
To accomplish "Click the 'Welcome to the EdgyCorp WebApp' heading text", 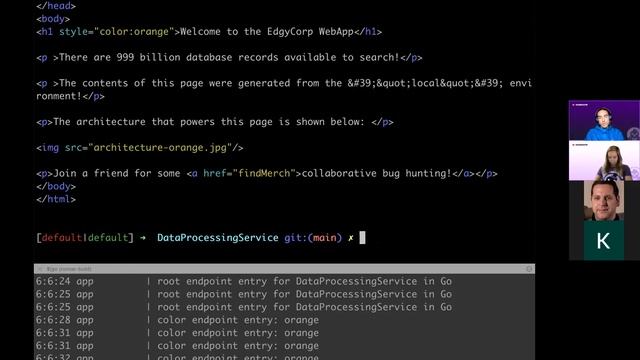I will [267, 31].
